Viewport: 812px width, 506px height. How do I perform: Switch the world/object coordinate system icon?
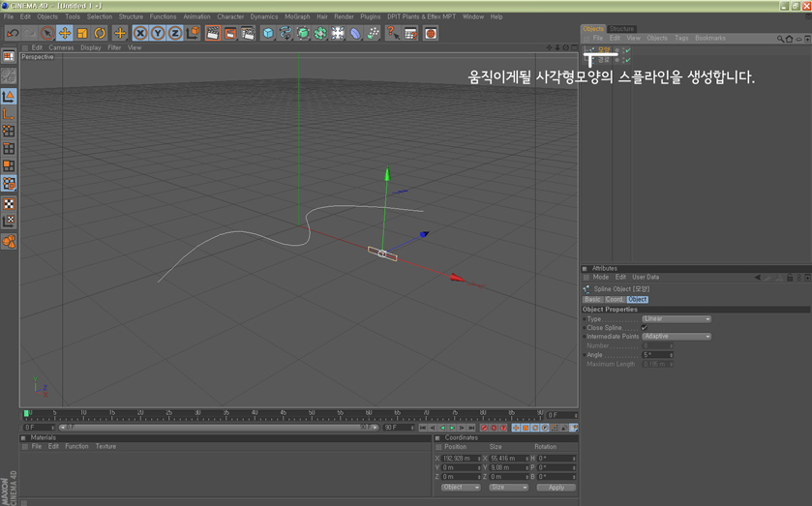tap(193, 34)
